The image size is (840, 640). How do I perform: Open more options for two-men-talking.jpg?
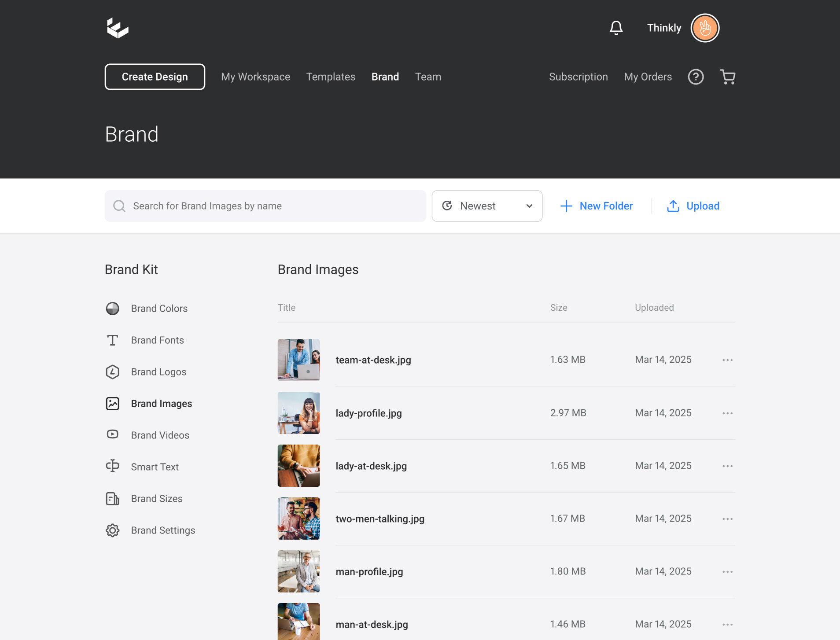pyautogui.click(x=727, y=519)
